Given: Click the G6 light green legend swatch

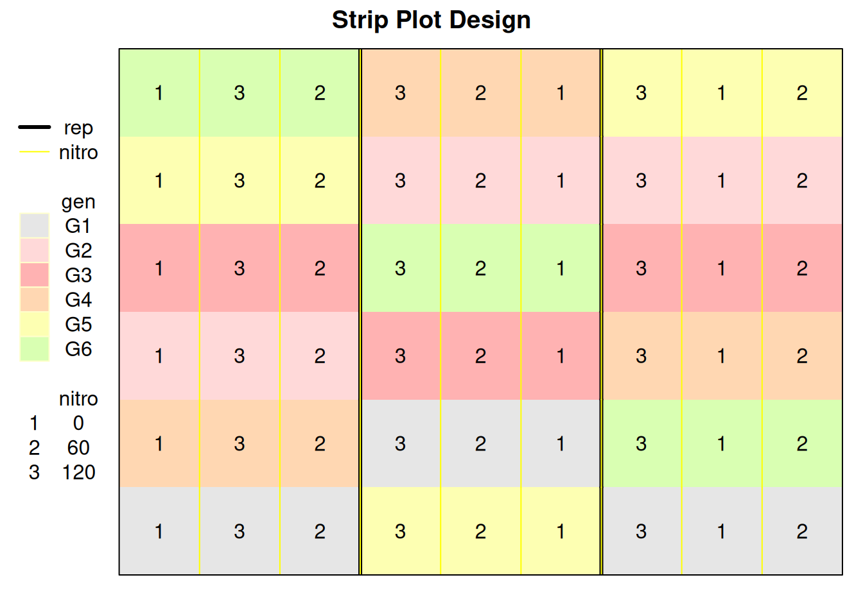Looking at the screenshot, I should pos(35,349).
